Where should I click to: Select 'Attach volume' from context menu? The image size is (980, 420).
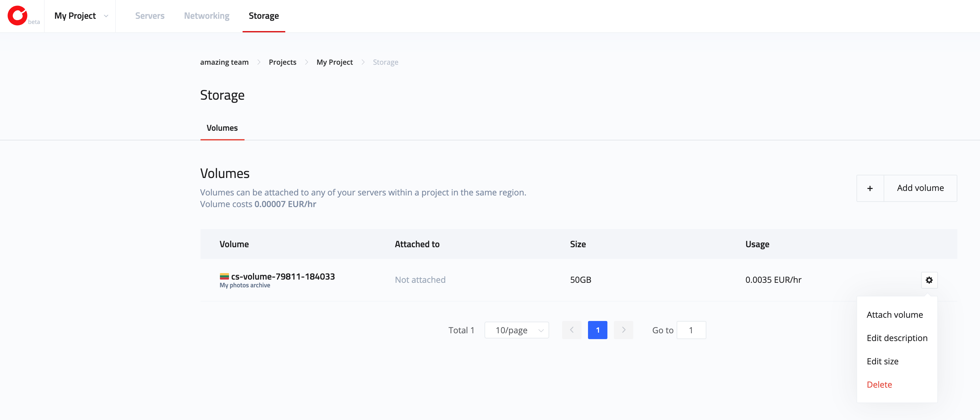(x=895, y=315)
